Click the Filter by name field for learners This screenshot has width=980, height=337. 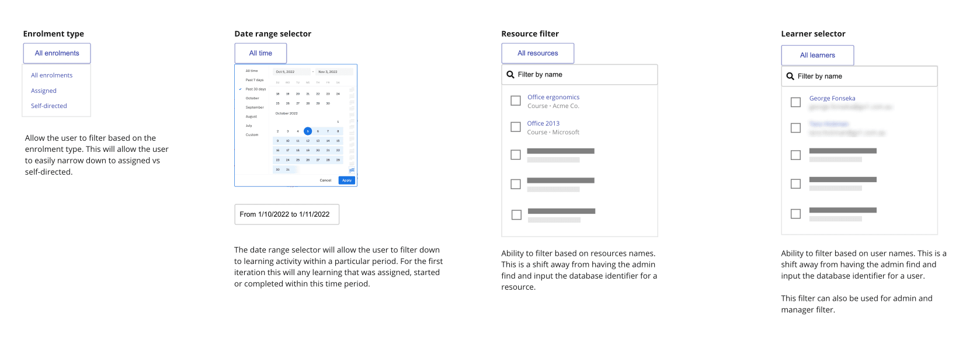[864, 77]
